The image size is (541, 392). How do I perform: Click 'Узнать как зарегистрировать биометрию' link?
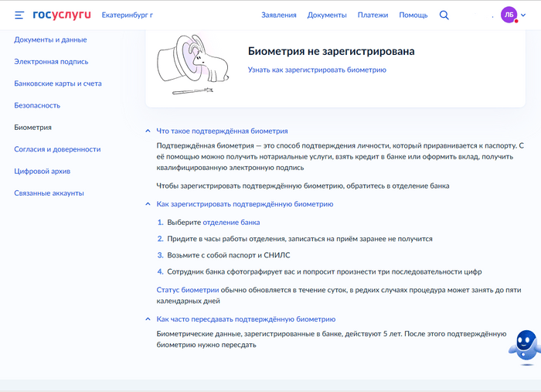point(317,70)
